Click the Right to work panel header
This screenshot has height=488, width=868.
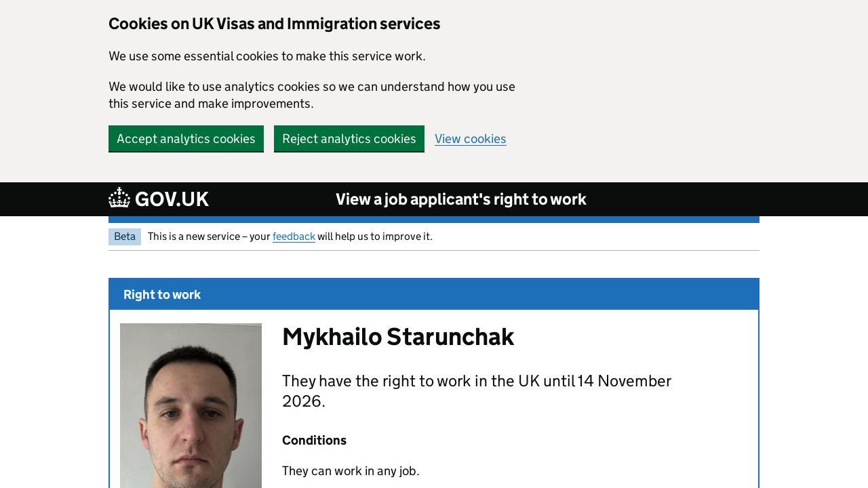pyautogui.click(x=162, y=295)
